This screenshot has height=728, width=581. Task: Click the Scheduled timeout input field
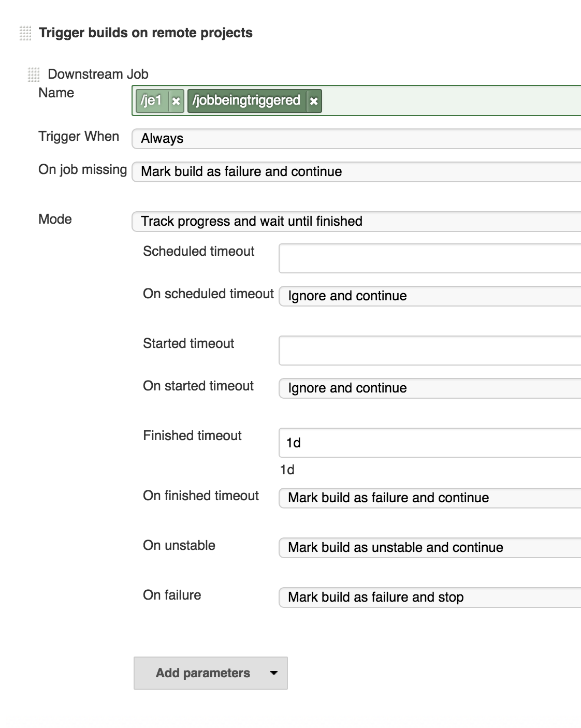click(430, 258)
